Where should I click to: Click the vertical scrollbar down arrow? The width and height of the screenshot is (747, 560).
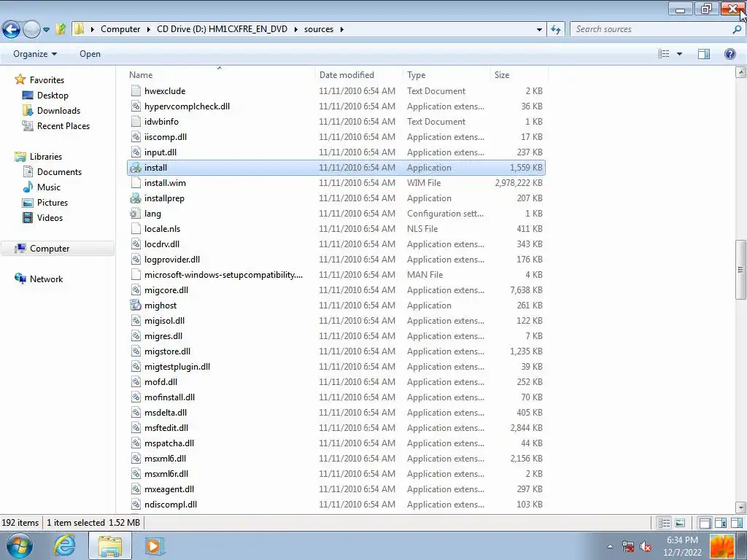[740, 507]
